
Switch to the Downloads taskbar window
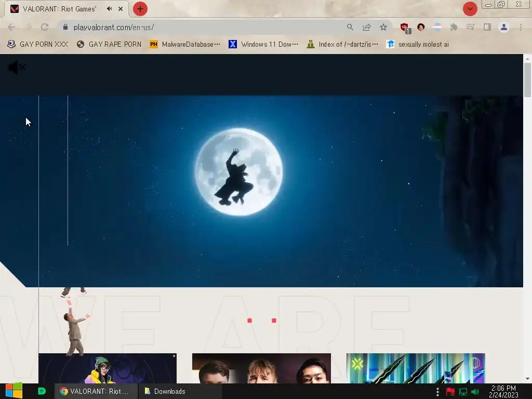[180, 391]
